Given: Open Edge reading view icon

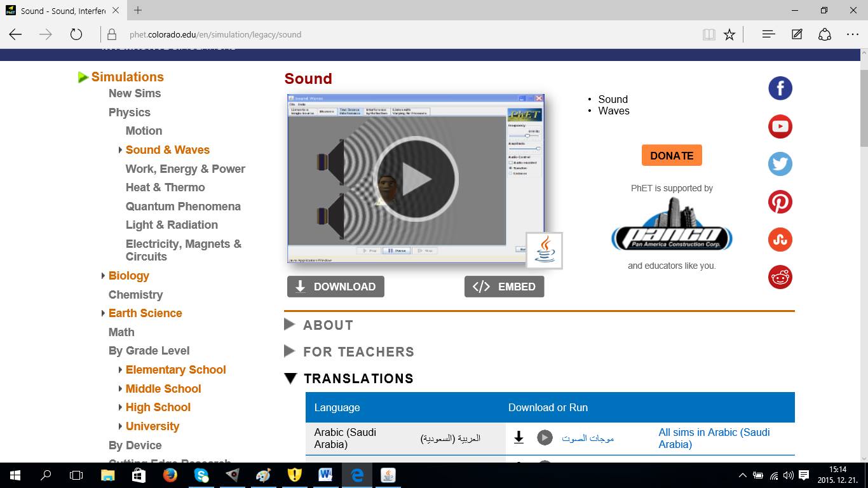Looking at the screenshot, I should [x=709, y=34].
